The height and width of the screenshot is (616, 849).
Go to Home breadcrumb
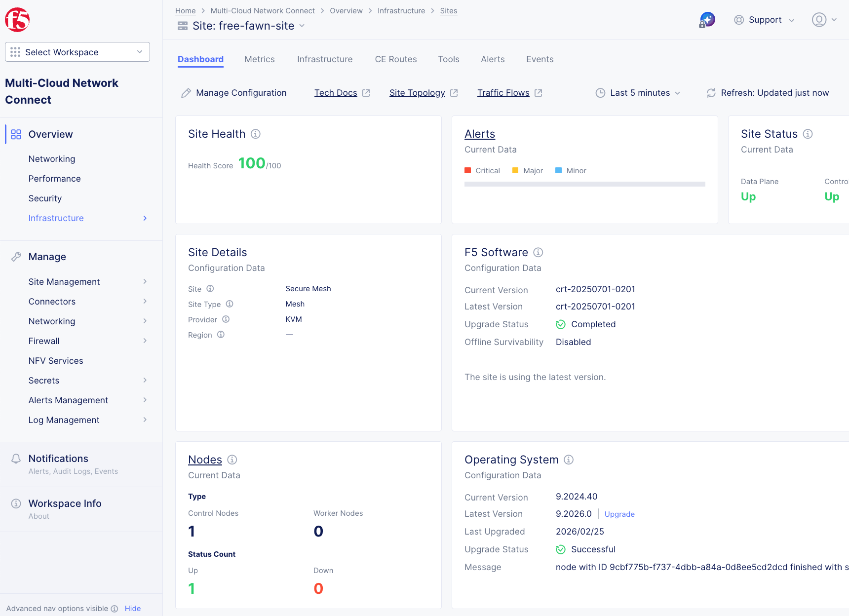coord(186,11)
